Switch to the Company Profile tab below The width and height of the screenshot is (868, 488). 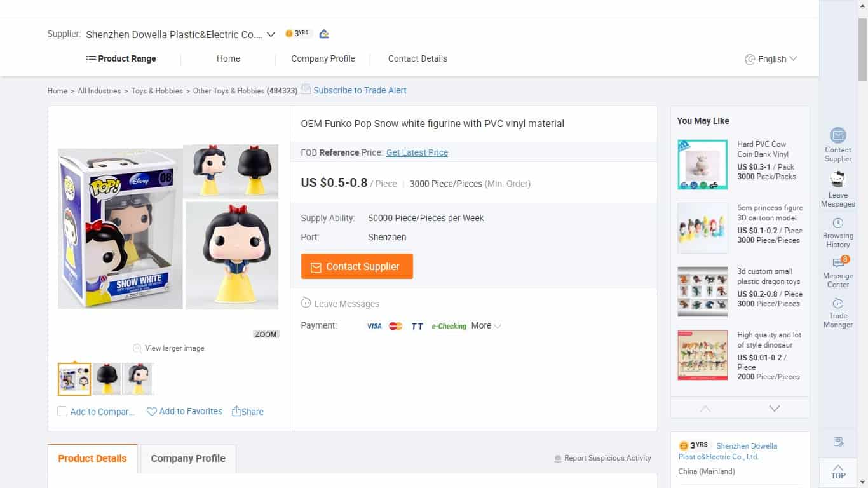(188, 459)
